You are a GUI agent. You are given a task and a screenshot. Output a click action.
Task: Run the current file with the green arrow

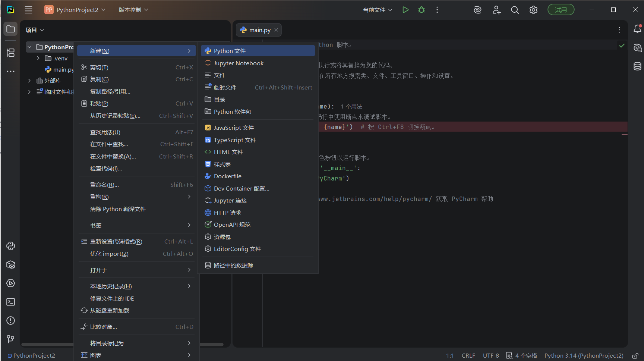(405, 10)
